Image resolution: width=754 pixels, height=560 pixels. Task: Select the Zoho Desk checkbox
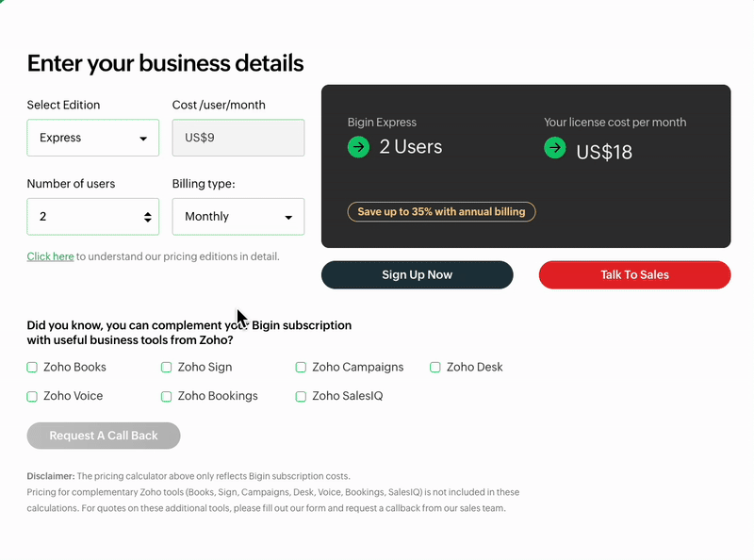435,368
